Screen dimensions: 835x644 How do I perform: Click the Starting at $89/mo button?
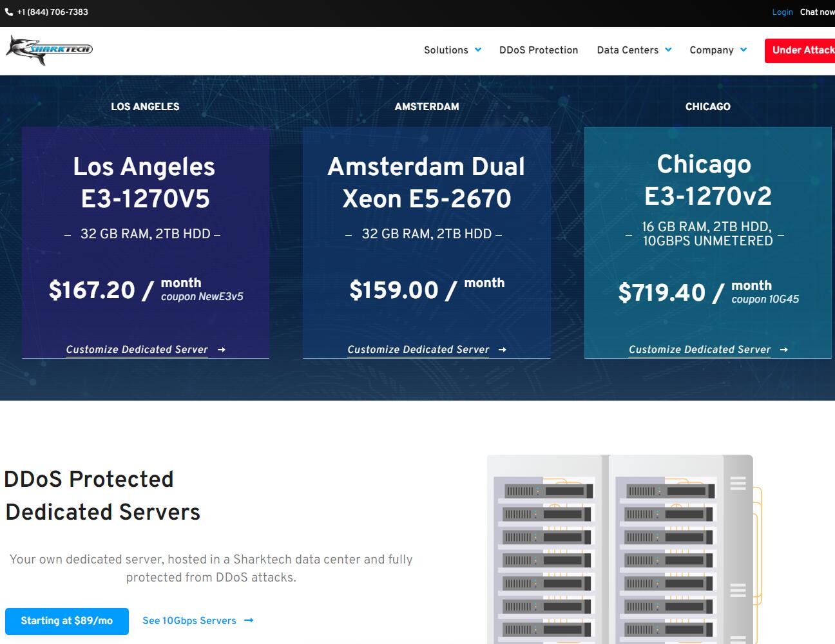click(x=67, y=621)
